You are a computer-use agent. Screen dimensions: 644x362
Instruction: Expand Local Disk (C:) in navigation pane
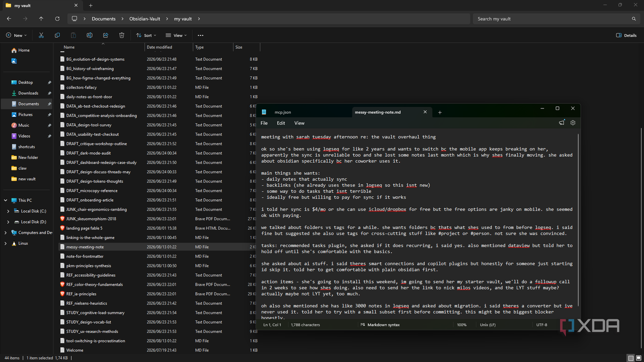[8, 211]
